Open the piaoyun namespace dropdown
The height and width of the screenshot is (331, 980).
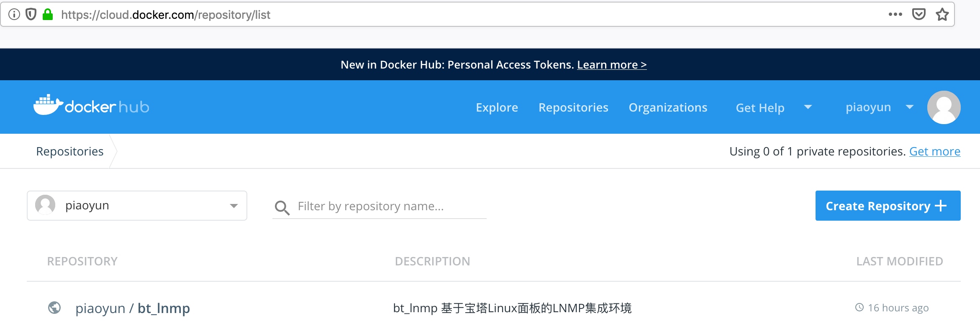coord(137,206)
